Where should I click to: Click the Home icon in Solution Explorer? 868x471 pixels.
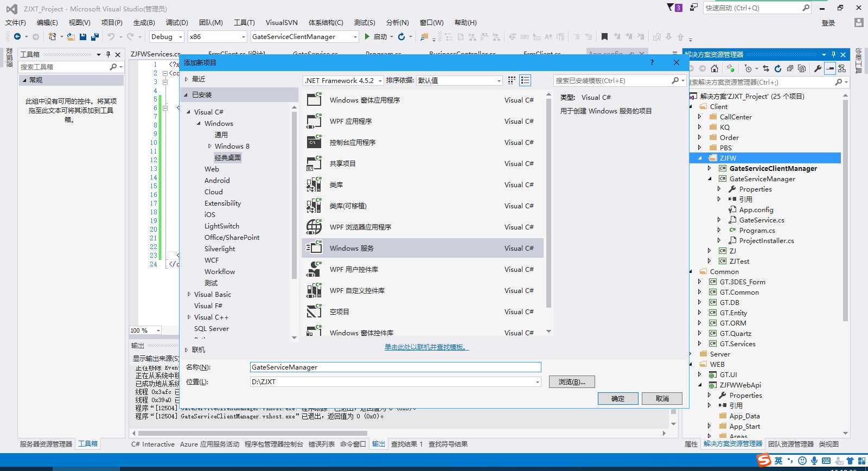coord(714,68)
